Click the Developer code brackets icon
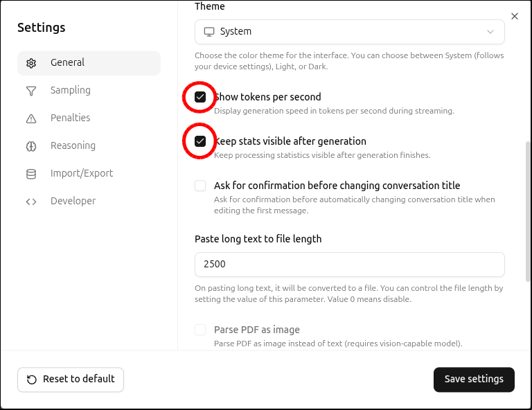Viewport: 532px width, 410px height. point(31,202)
